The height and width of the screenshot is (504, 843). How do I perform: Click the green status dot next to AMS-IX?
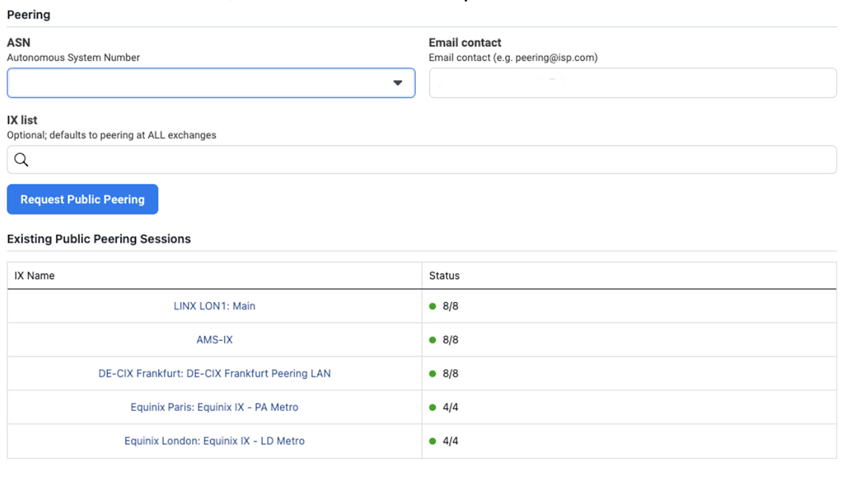tap(433, 340)
